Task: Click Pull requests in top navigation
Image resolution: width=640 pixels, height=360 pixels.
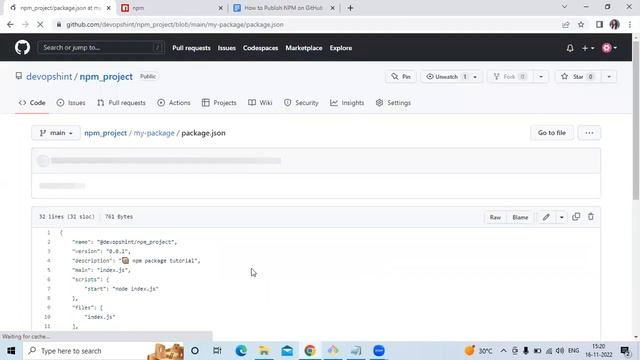Action: 191,48
